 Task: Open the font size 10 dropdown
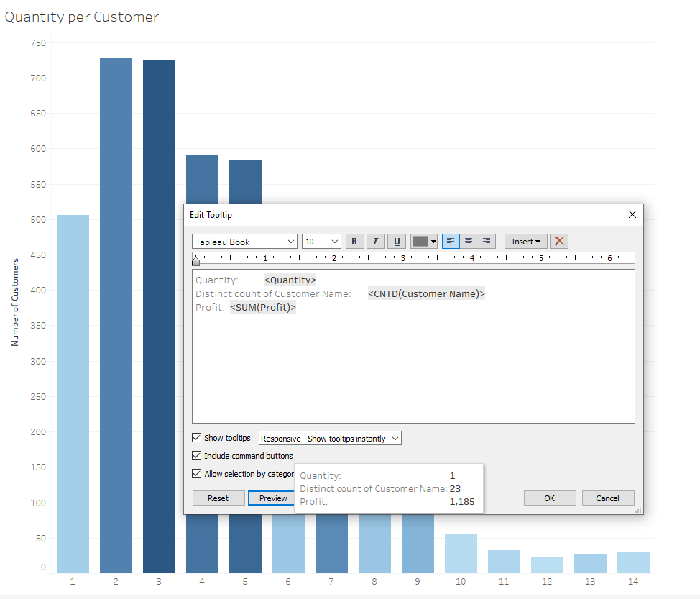[x=321, y=242]
